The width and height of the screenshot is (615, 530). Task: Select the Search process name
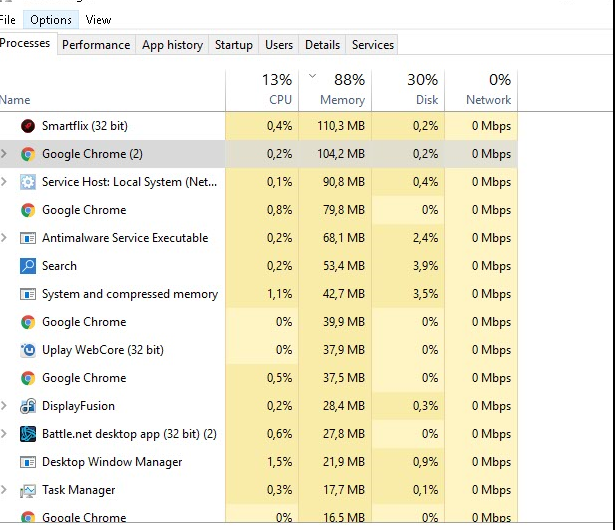59,266
